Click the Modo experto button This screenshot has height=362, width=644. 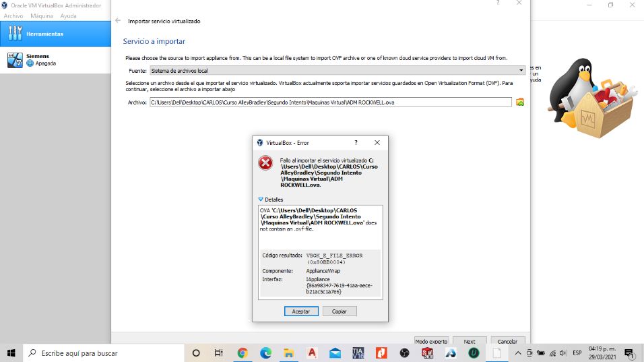click(x=431, y=341)
